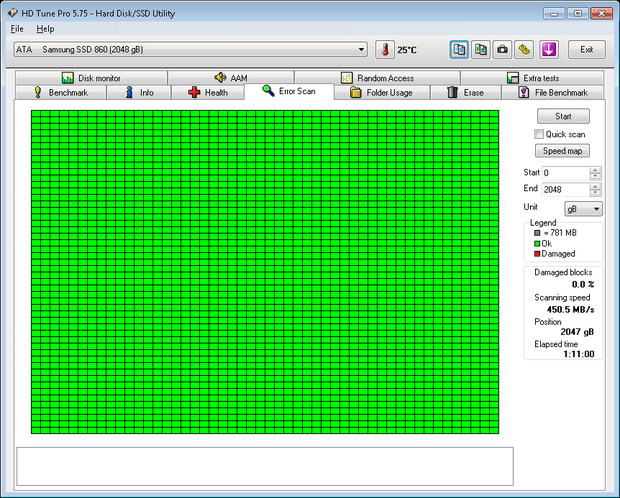This screenshot has width=620, height=498.
Task: Click the Health red cross icon
Action: 194,92
